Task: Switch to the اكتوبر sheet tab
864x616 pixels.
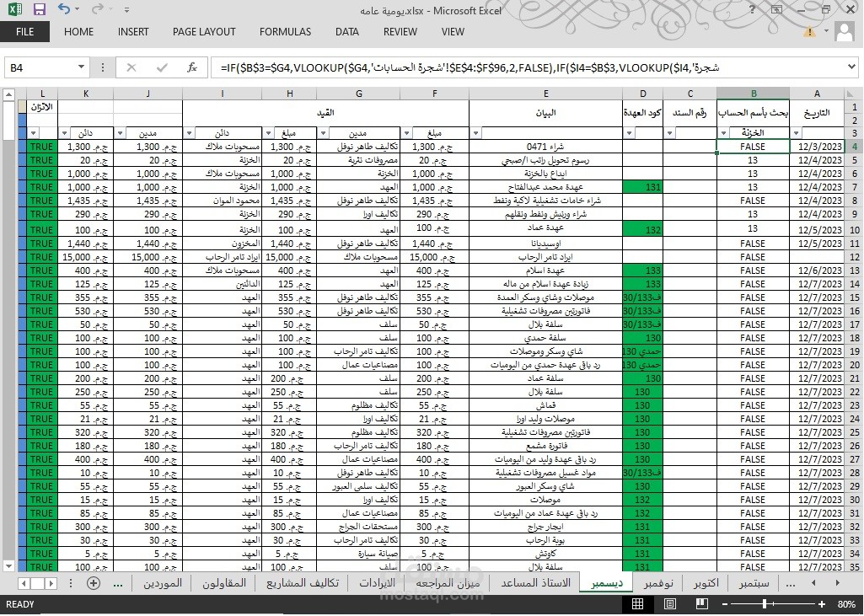Action: 706,583
